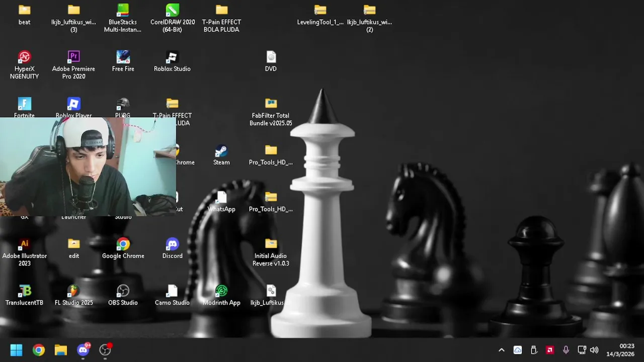Open the volume speaker tray icon

click(594, 350)
